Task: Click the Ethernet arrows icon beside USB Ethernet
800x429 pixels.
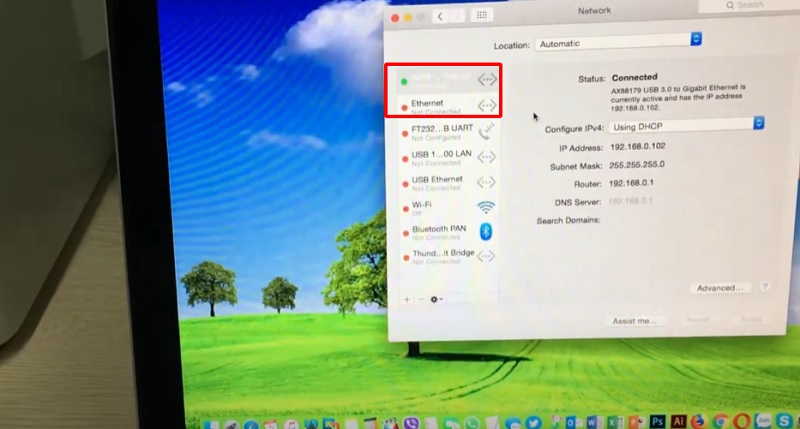Action: point(486,182)
